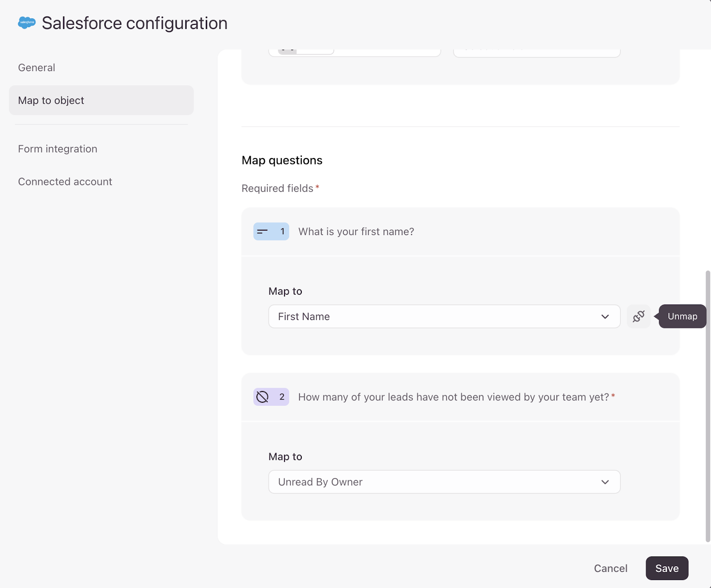Viewport: 711px width, 588px height.
Task: Click the unmap link icon beside First Name
Action: pyautogui.click(x=638, y=316)
